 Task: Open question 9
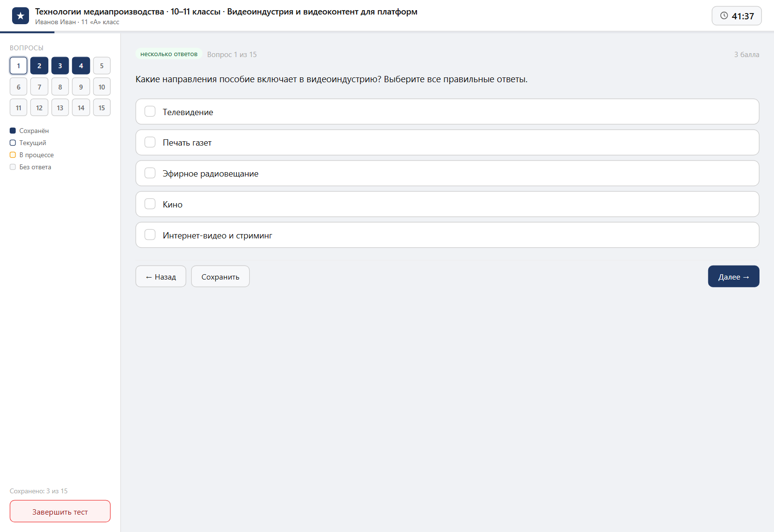(x=81, y=87)
